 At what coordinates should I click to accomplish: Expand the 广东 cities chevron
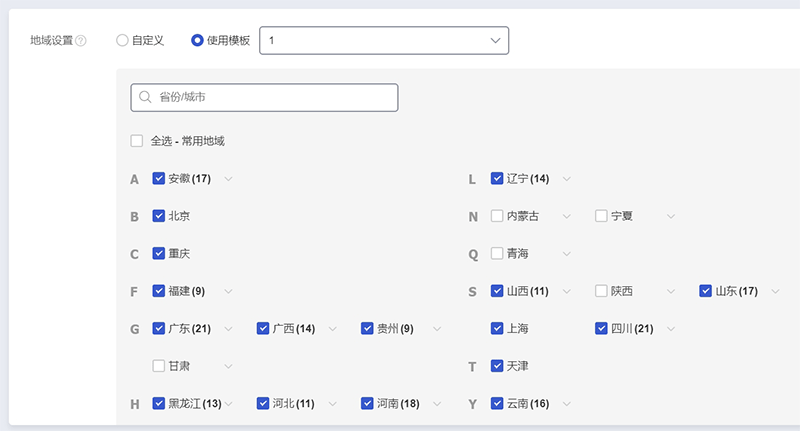point(228,329)
